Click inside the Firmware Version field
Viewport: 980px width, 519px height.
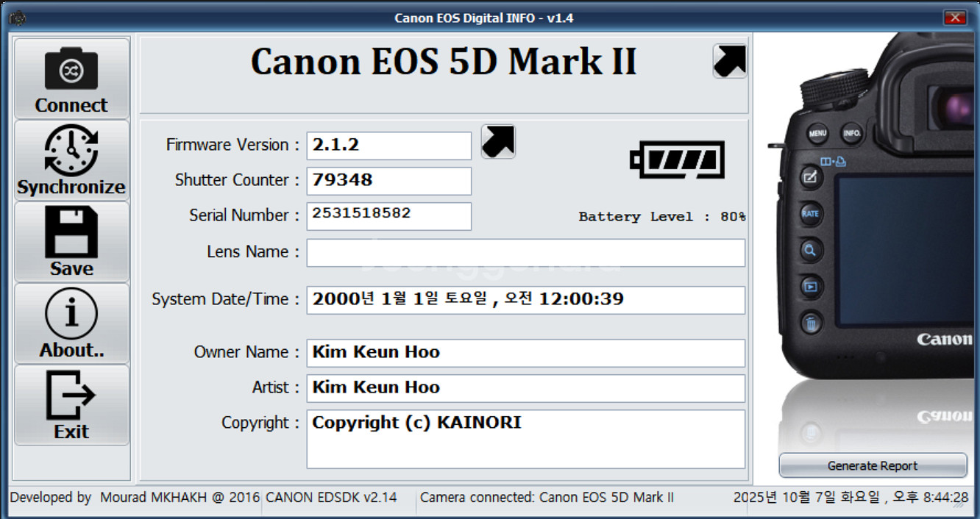389,146
